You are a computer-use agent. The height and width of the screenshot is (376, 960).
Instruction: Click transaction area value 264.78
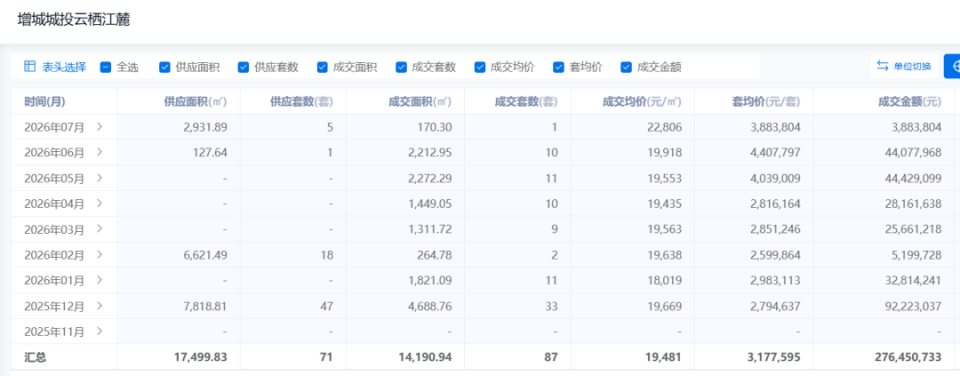pos(435,255)
